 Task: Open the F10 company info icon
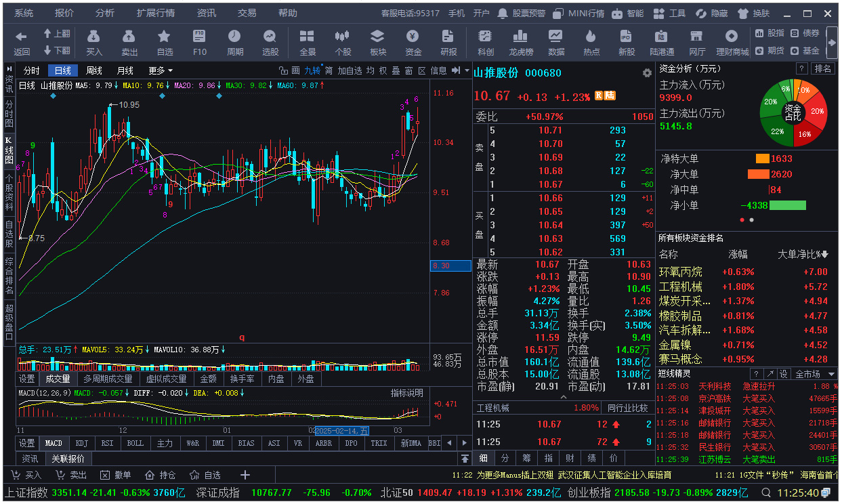199,41
